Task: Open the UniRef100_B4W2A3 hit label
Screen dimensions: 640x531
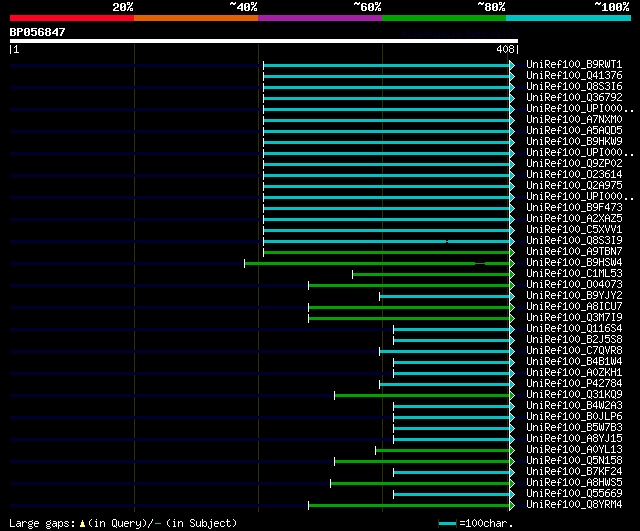Action: tap(574, 406)
